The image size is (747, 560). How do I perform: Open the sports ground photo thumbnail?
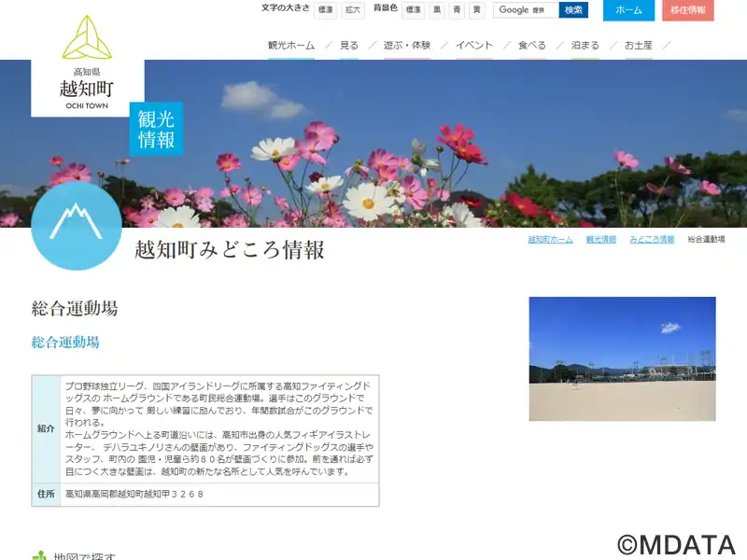(622, 359)
